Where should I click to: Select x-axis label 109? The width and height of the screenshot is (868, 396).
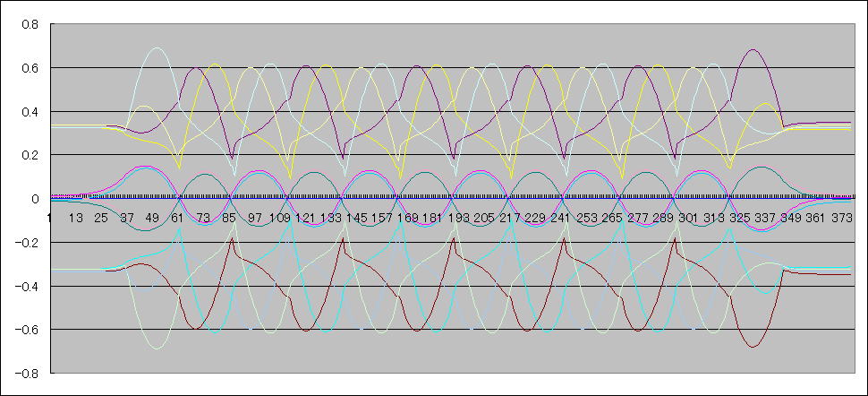click(x=280, y=218)
